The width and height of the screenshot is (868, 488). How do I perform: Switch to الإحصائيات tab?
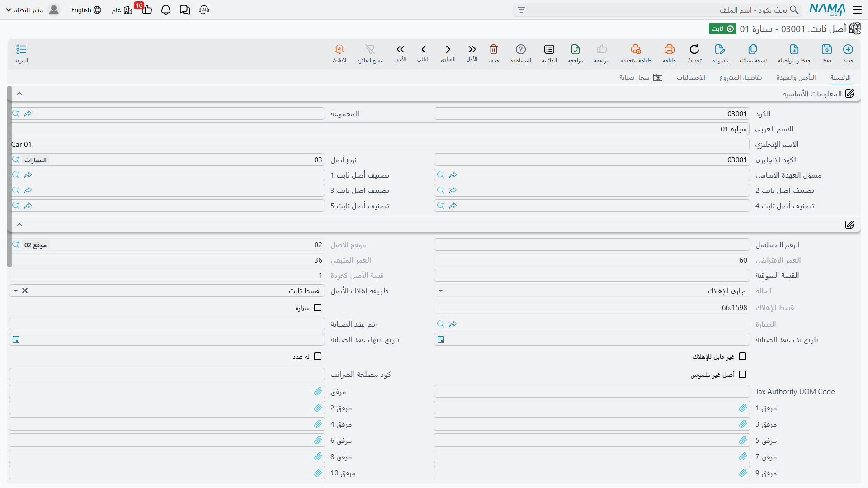click(691, 78)
